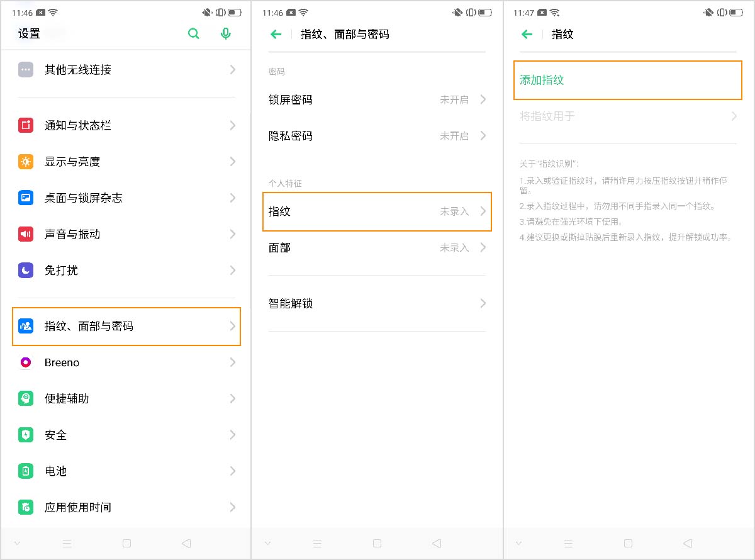Tap the 指纹 title on third screen
The width and height of the screenshot is (755, 560).
pos(562,35)
